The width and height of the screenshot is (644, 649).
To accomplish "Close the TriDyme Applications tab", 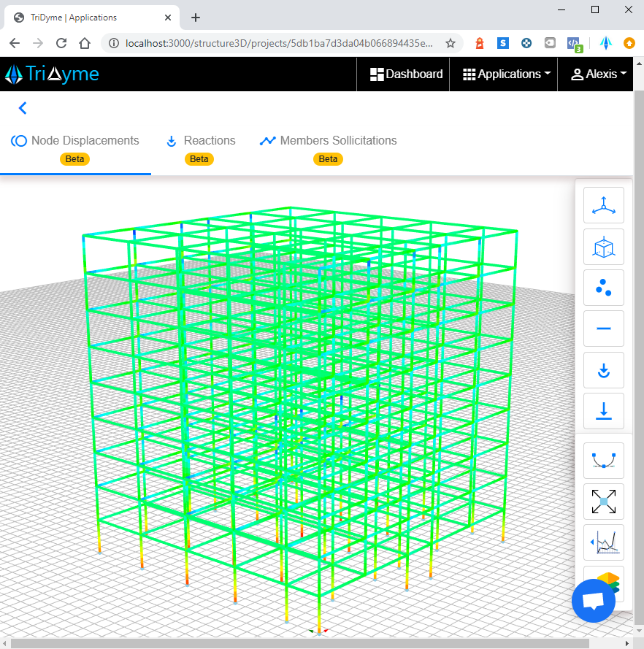I will pos(168,18).
